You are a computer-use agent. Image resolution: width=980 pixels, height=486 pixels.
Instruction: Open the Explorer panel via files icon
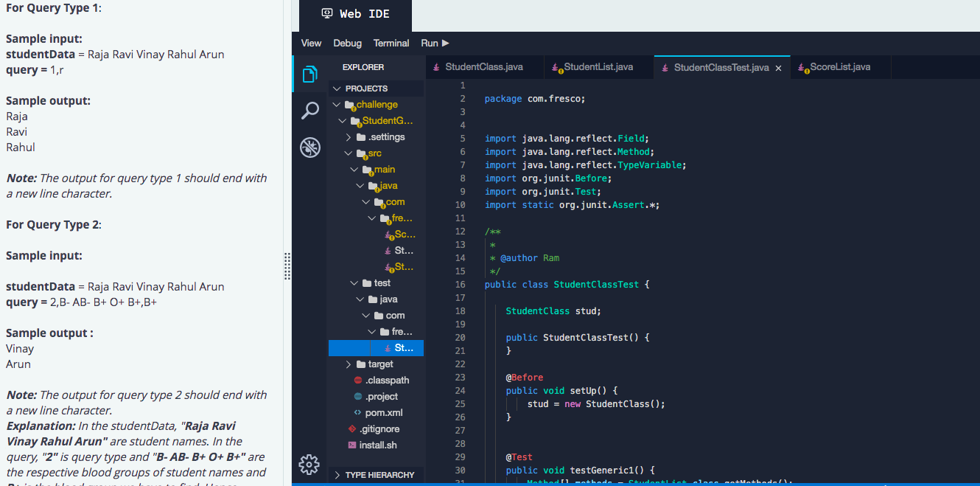[x=309, y=74]
